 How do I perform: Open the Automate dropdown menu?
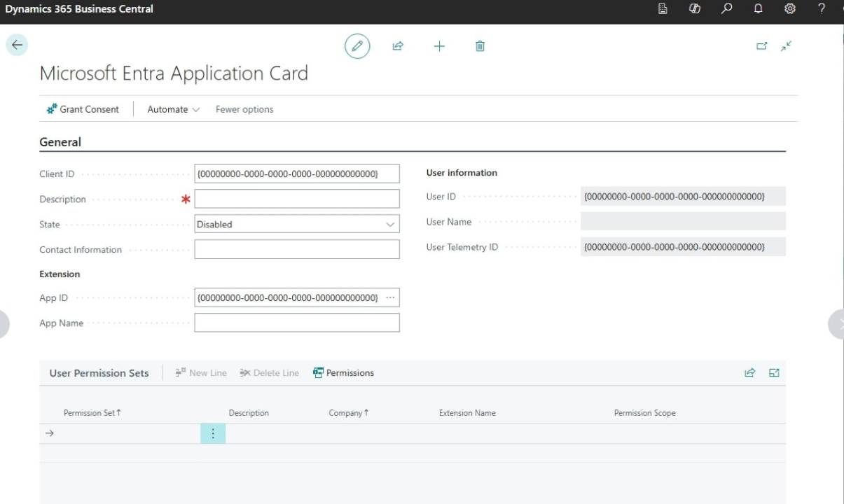[x=173, y=109]
